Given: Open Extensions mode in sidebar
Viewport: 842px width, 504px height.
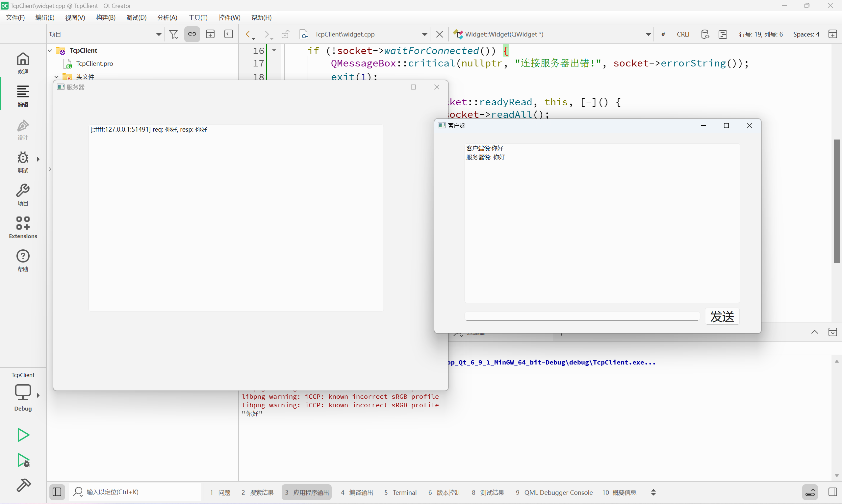Looking at the screenshot, I should pyautogui.click(x=23, y=227).
